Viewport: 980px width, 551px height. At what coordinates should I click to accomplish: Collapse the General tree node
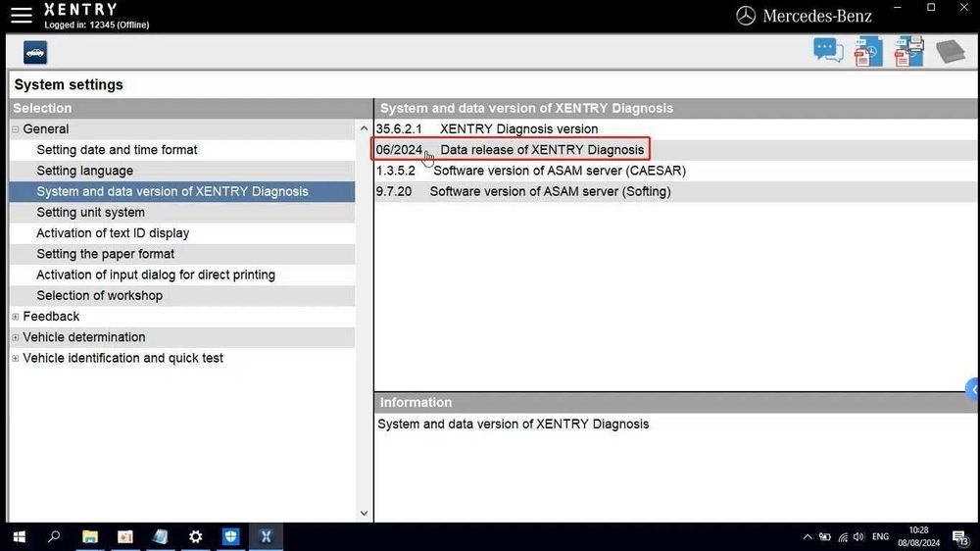[x=16, y=129]
